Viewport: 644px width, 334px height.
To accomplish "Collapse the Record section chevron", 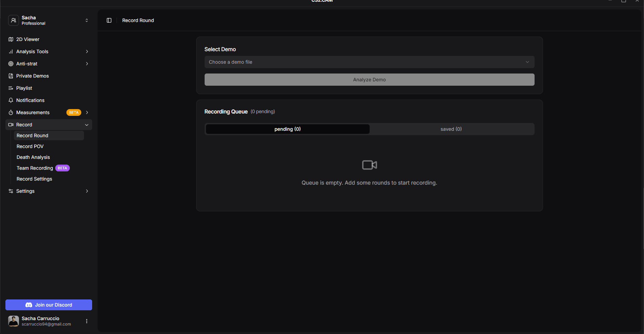I will (87, 125).
